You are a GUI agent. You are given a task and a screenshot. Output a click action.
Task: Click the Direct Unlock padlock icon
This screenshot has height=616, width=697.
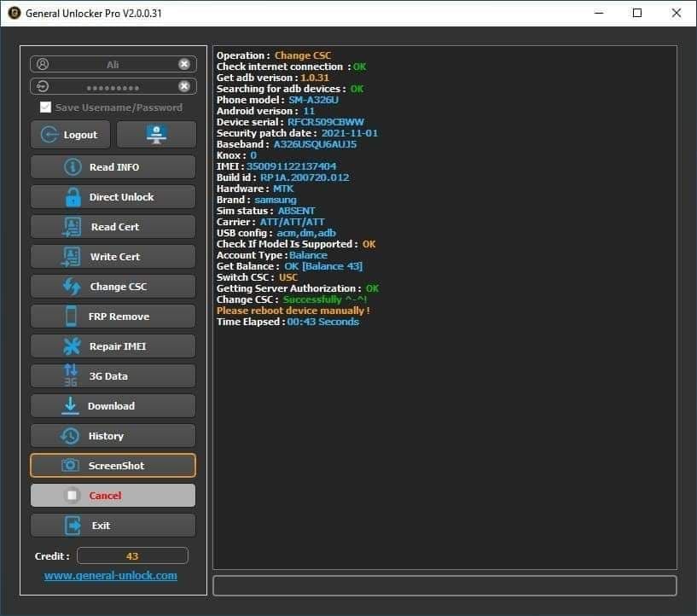pyautogui.click(x=73, y=197)
